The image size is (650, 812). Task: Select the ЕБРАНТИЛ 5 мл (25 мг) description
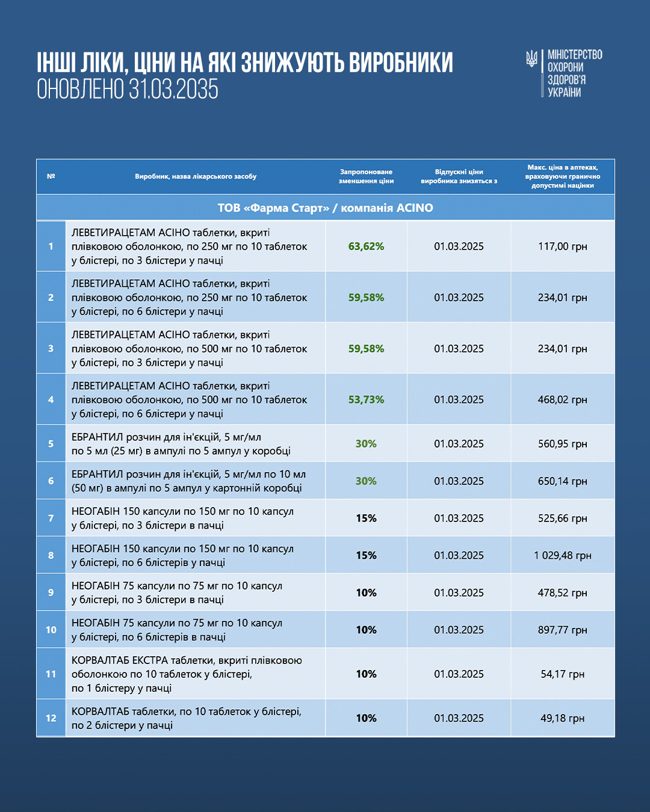click(x=181, y=444)
